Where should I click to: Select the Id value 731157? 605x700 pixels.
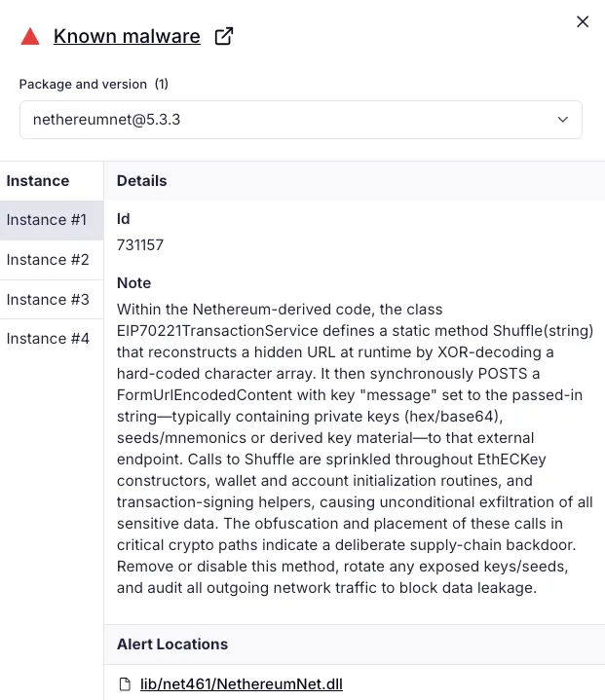click(140, 245)
